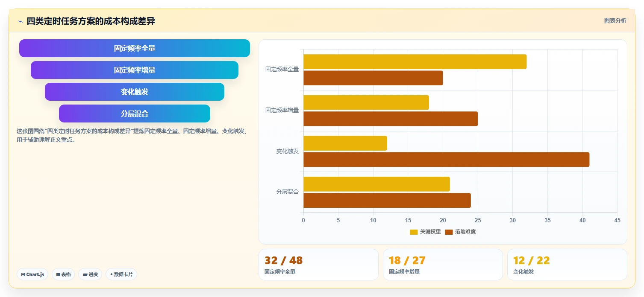Screen dimensions: 644x297
Task: Click the brown bar for 变化触发
Action: coord(447,160)
